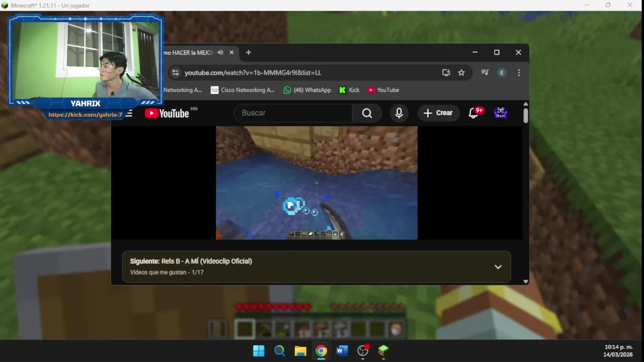Open a new Chrome tab
Viewport: 644px width, 362px height.
[x=248, y=52]
